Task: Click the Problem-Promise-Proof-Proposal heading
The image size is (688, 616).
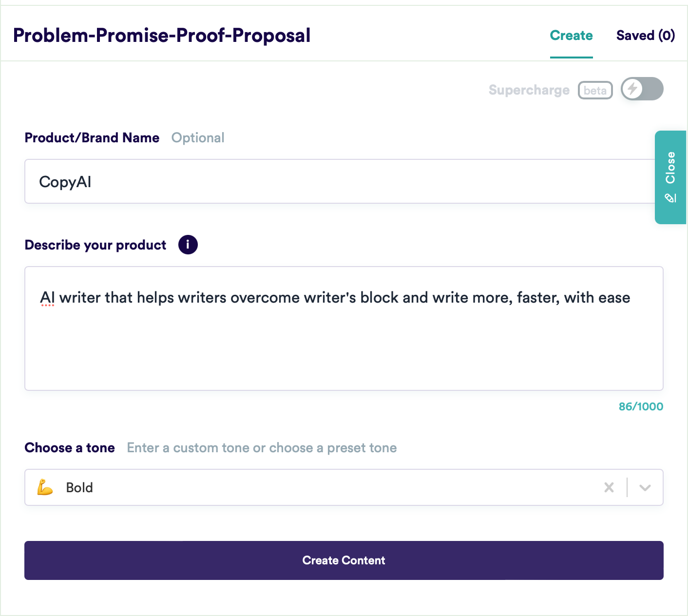Action: [162, 36]
